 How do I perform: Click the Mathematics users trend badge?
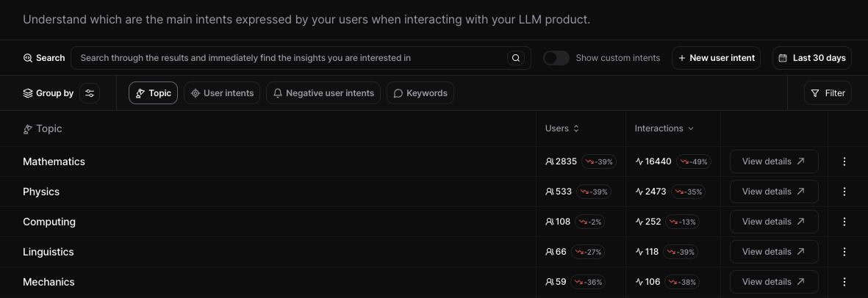(599, 161)
